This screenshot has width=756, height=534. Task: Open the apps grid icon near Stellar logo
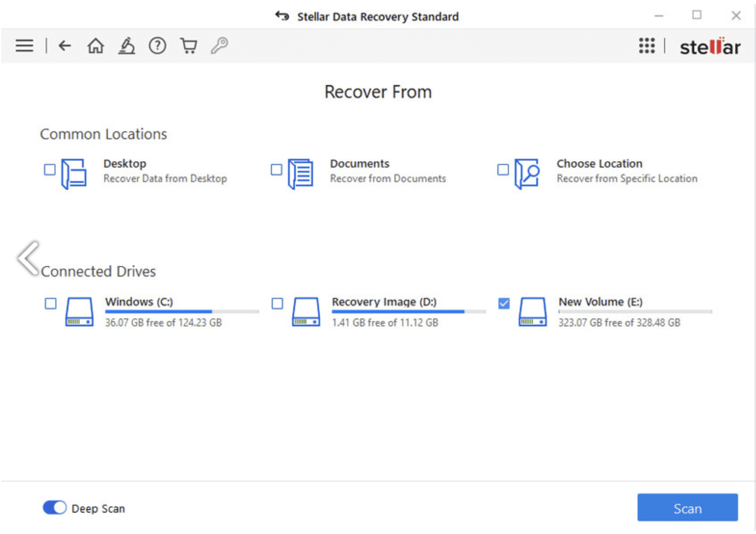[x=647, y=45]
